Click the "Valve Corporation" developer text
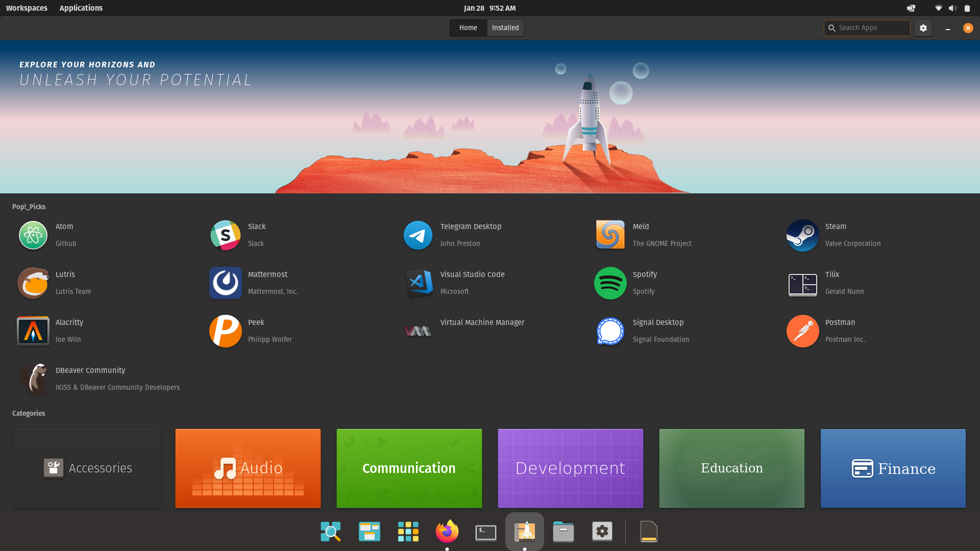The width and height of the screenshot is (980, 551). (853, 244)
